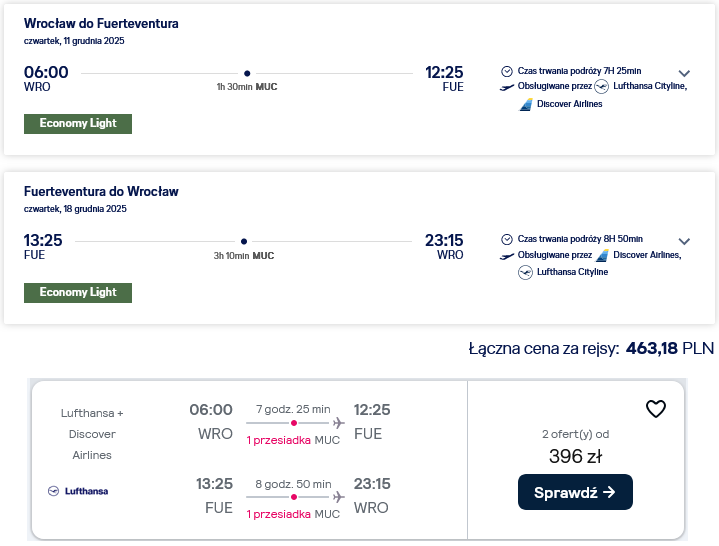This screenshot has width=719, height=546.
Task: Click Discover Airlines tail logo in return flight
Action: pyautogui.click(x=603, y=255)
